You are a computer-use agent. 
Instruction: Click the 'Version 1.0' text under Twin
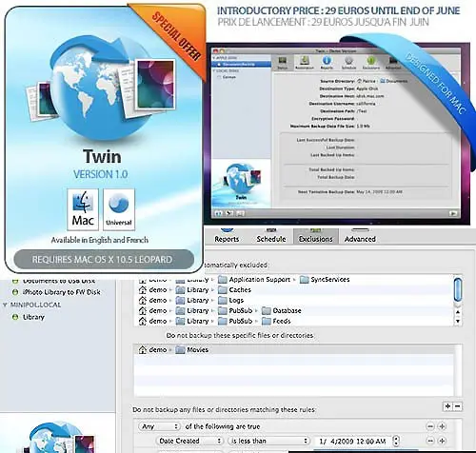coord(101,174)
